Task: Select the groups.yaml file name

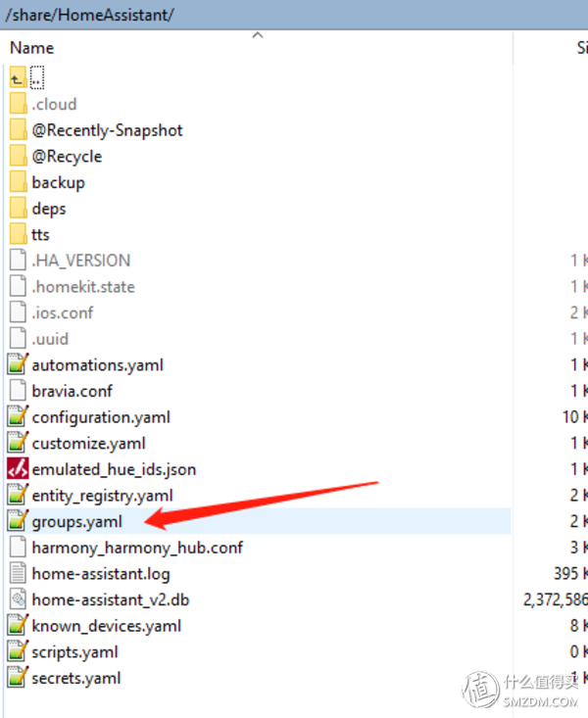Action: [x=77, y=521]
